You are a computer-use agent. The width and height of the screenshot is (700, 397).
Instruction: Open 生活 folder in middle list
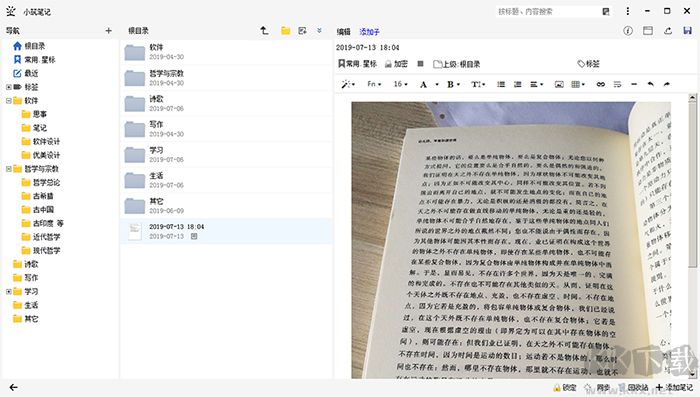click(226, 180)
